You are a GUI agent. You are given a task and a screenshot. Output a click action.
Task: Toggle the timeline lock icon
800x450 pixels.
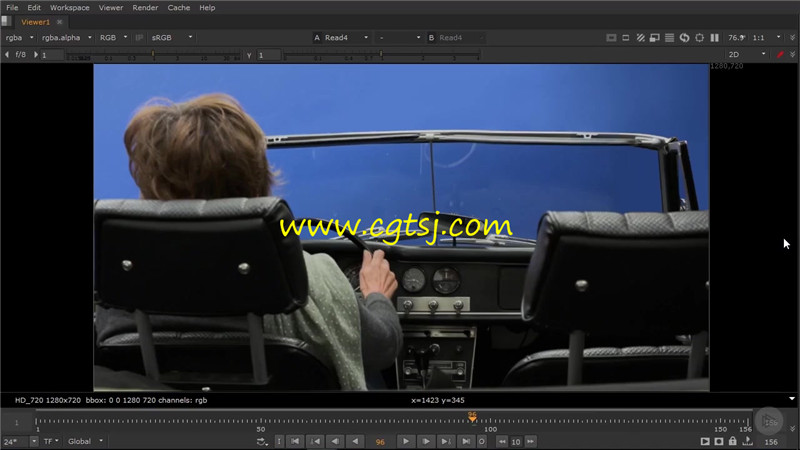point(733,441)
